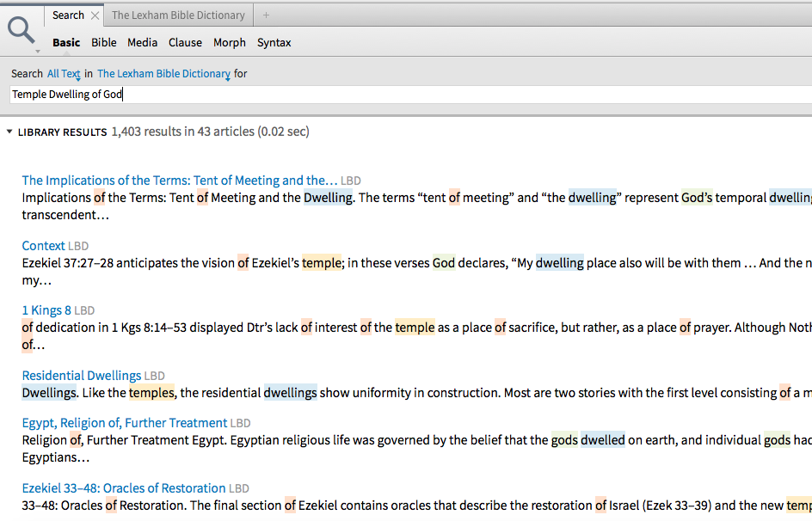Click the Ezekiel 37:27–28 snippet text
The width and height of the screenshot is (812, 521).
point(417,272)
